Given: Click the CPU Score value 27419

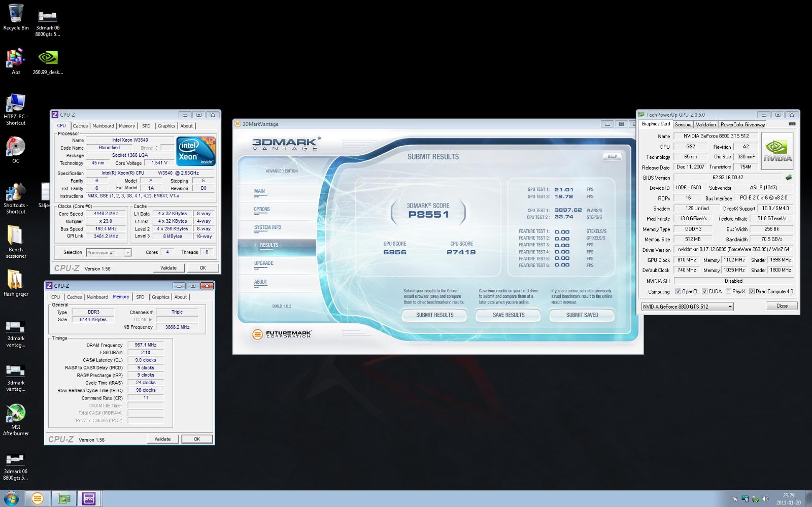Looking at the screenshot, I should 461,252.
